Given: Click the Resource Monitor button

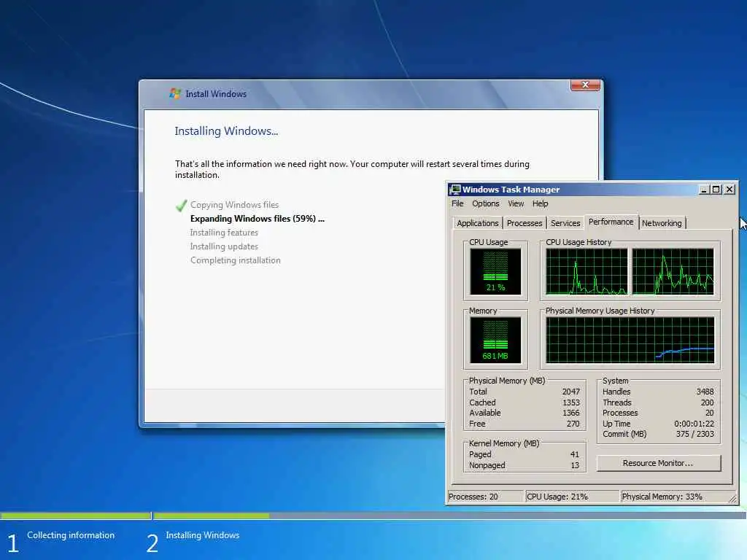Looking at the screenshot, I should coord(659,463).
